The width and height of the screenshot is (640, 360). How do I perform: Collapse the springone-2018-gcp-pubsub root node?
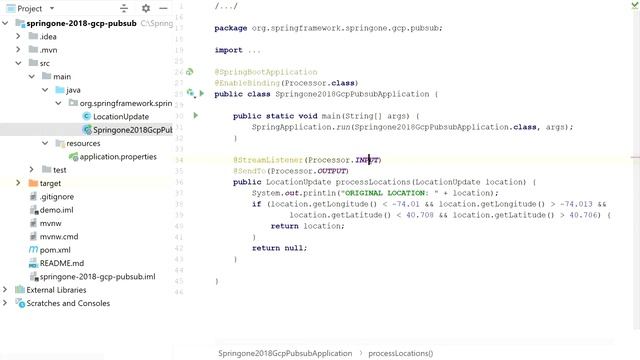pyautogui.click(x=5, y=23)
